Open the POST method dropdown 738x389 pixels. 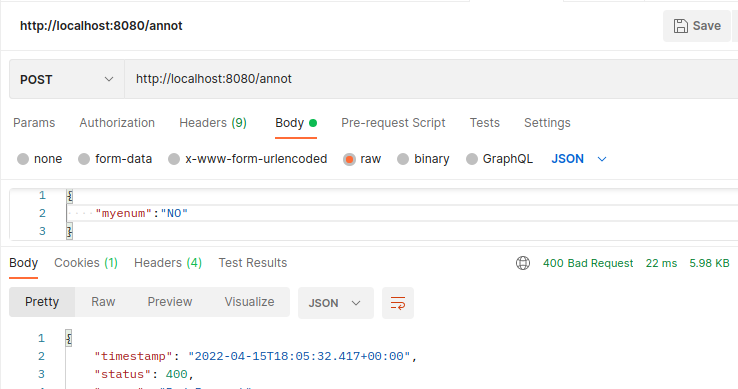(67, 79)
